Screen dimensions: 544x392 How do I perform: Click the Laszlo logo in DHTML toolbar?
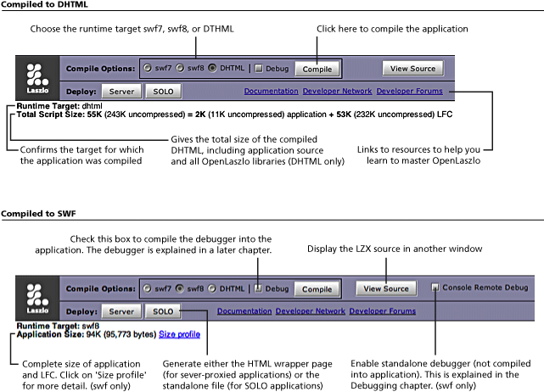pos(37,78)
